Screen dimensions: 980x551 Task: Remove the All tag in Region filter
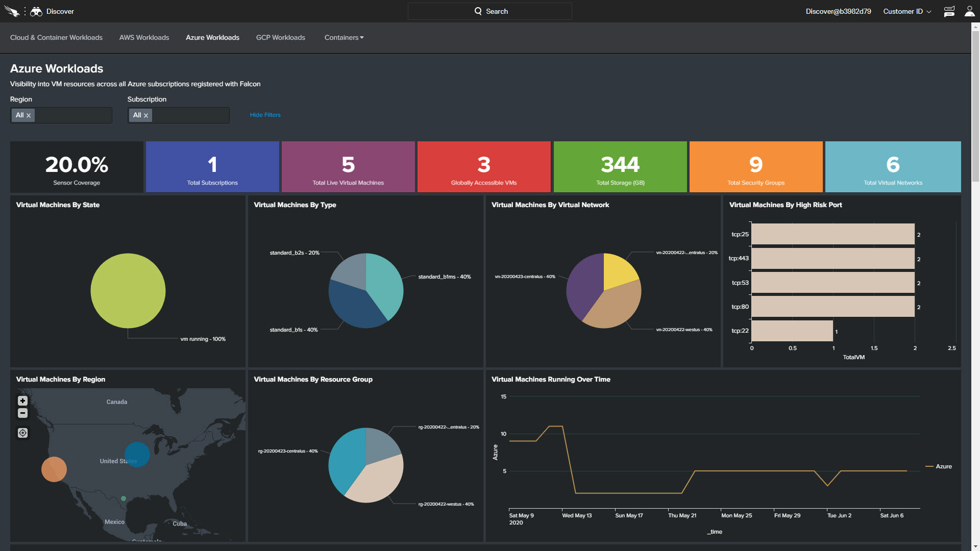[29, 116]
